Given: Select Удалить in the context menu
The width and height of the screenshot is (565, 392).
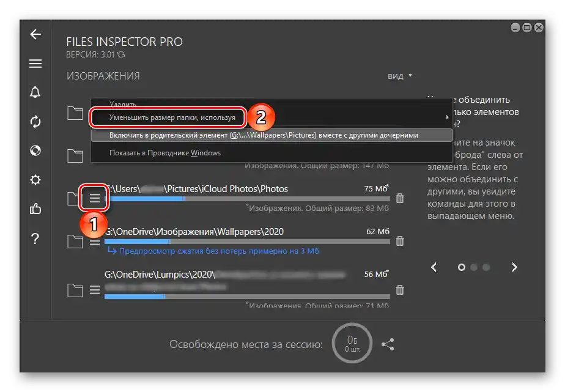Looking at the screenshot, I should pos(123,104).
